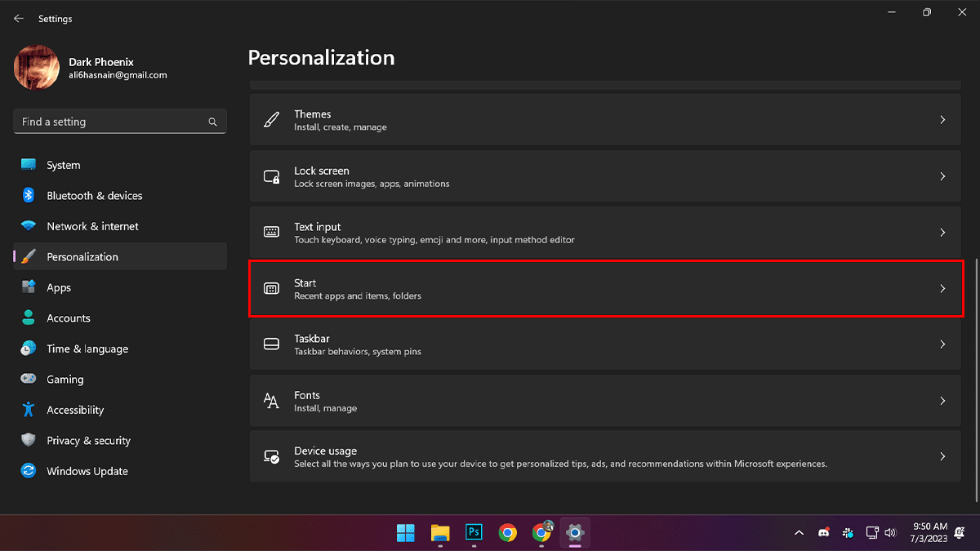Viewport: 980px width, 551px height.
Task: Expand the Themes chevron arrow
Action: pyautogui.click(x=942, y=120)
